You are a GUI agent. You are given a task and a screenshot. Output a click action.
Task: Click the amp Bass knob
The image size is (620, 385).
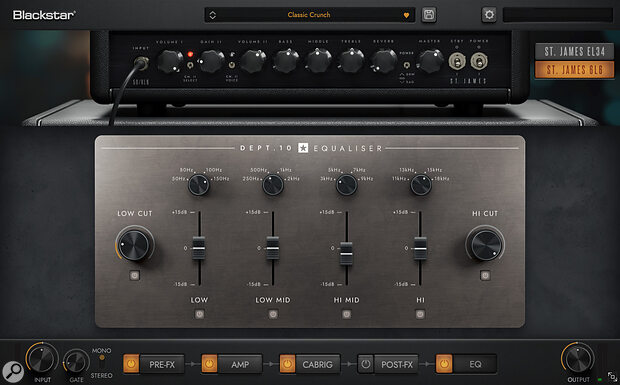pyautogui.click(x=285, y=61)
